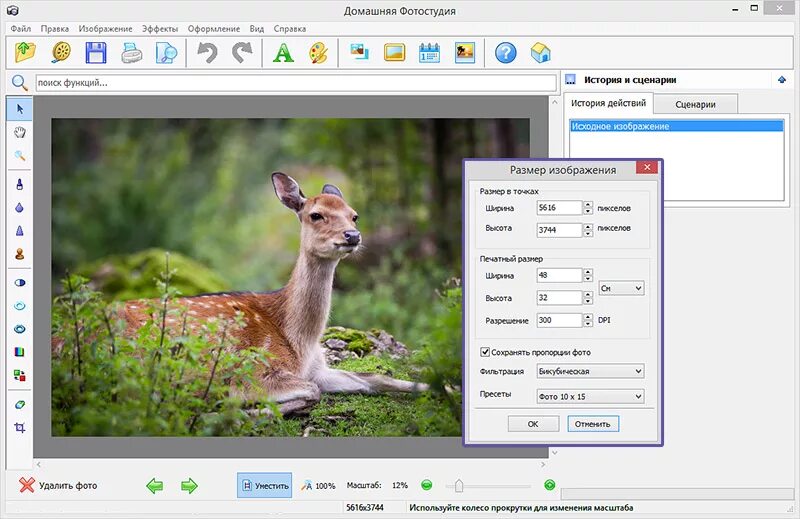800x519 pixels.
Task: Click the pixel height stepper arrows
Action: [x=588, y=230]
